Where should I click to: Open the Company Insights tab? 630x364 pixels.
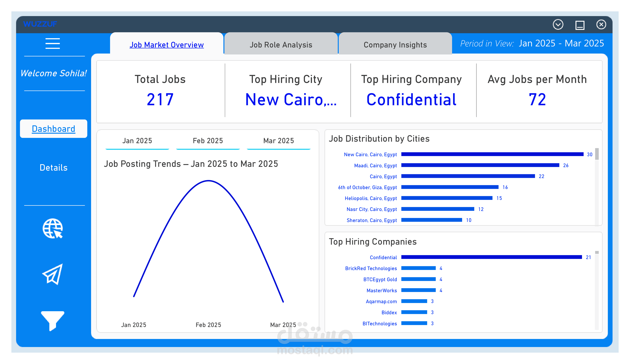[x=395, y=45]
